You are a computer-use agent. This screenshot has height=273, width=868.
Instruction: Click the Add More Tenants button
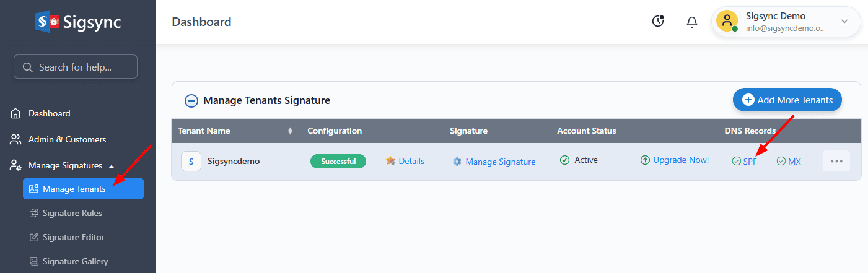(787, 100)
